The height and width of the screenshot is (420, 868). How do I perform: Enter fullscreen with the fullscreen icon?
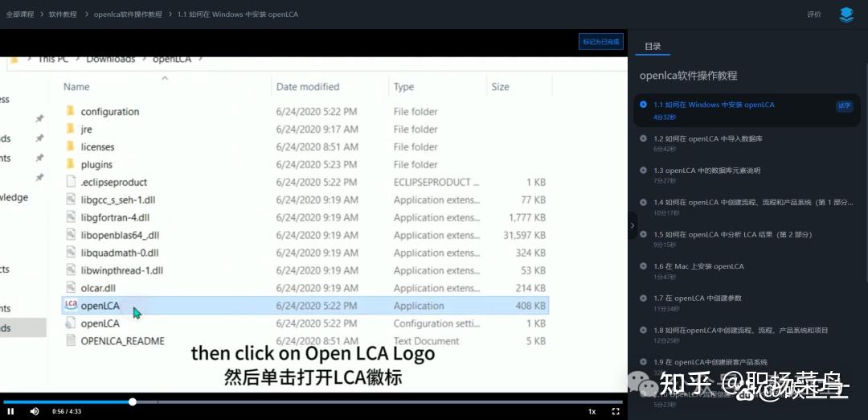(615, 411)
